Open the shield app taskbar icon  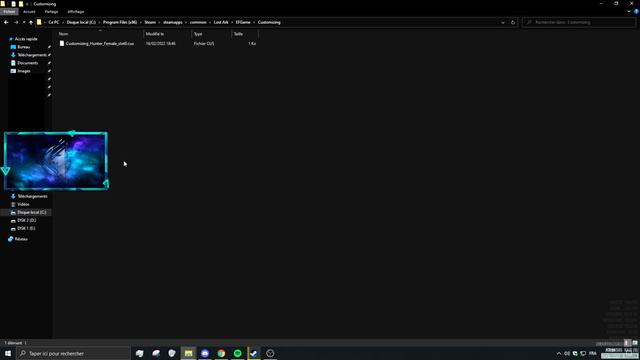pyautogui.click(x=172, y=353)
